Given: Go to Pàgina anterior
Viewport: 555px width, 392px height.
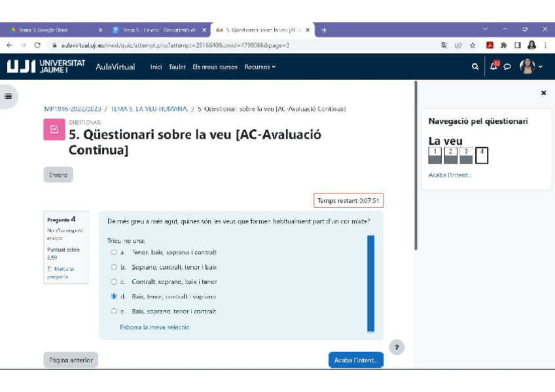Looking at the screenshot, I should coord(71,360).
